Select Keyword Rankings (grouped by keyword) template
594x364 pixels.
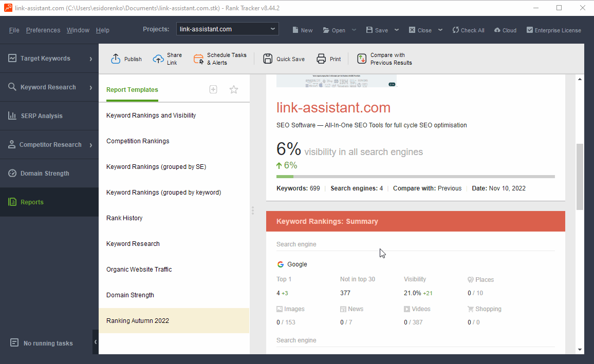click(174, 193)
